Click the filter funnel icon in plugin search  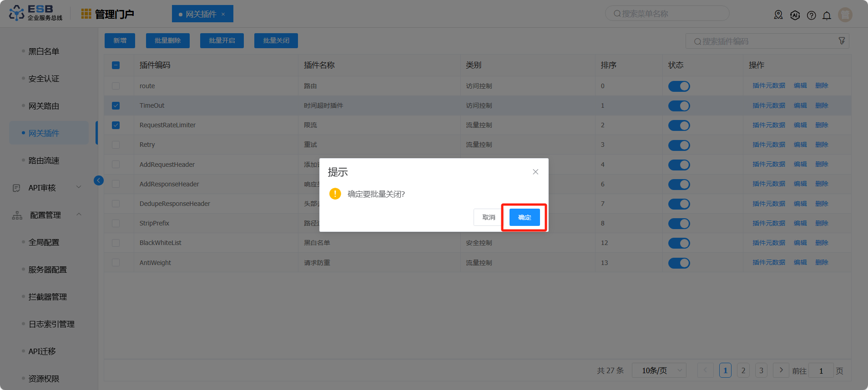click(842, 41)
